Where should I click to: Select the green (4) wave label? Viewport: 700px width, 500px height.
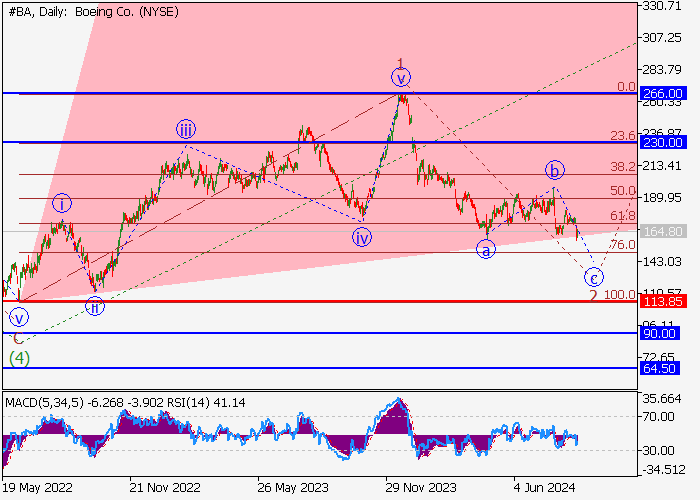19,358
